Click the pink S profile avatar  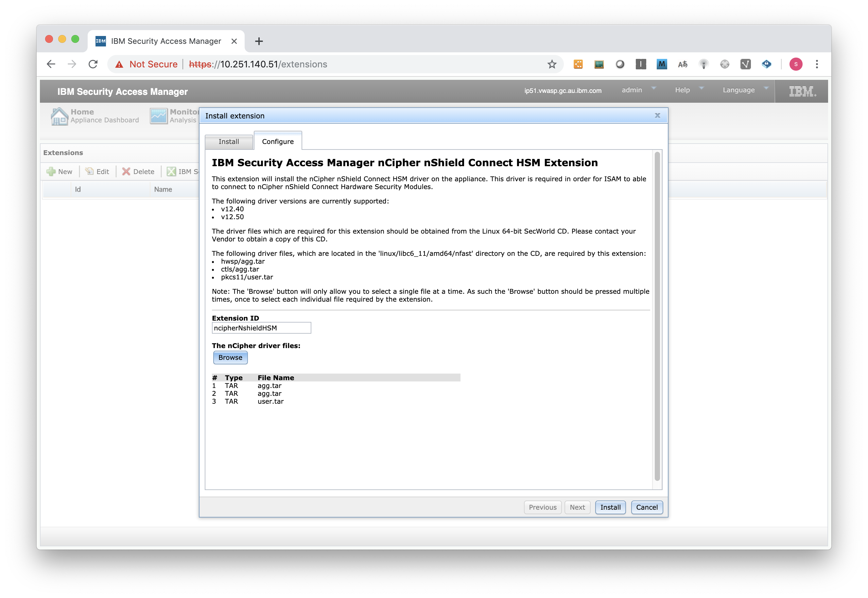797,64
